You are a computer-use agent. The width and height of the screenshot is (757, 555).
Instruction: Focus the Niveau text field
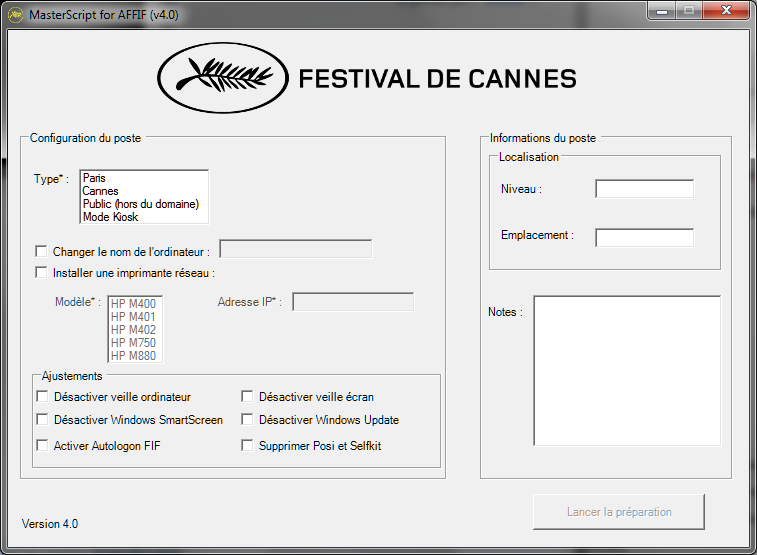click(x=645, y=189)
